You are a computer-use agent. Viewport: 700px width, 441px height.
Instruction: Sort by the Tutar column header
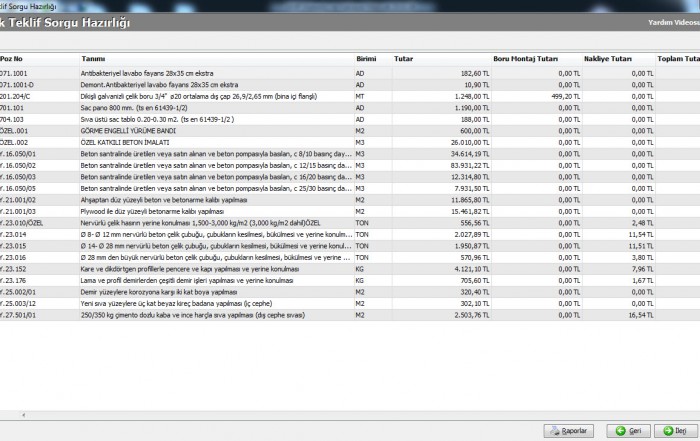point(405,59)
